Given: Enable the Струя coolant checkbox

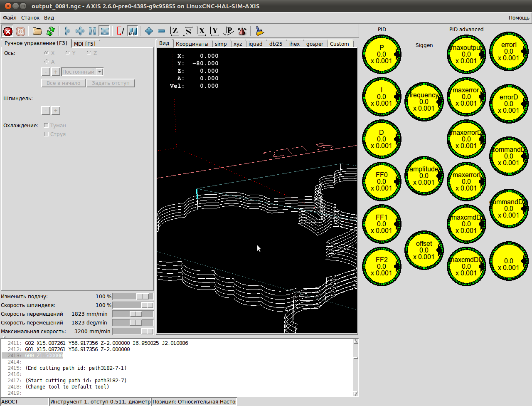Looking at the screenshot, I should click(46, 134).
